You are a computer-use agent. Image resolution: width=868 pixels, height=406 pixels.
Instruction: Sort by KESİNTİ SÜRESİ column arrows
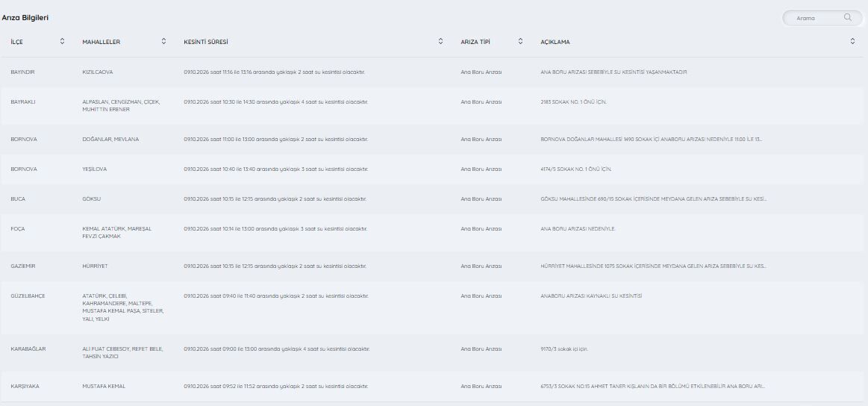tap(440, 42)
